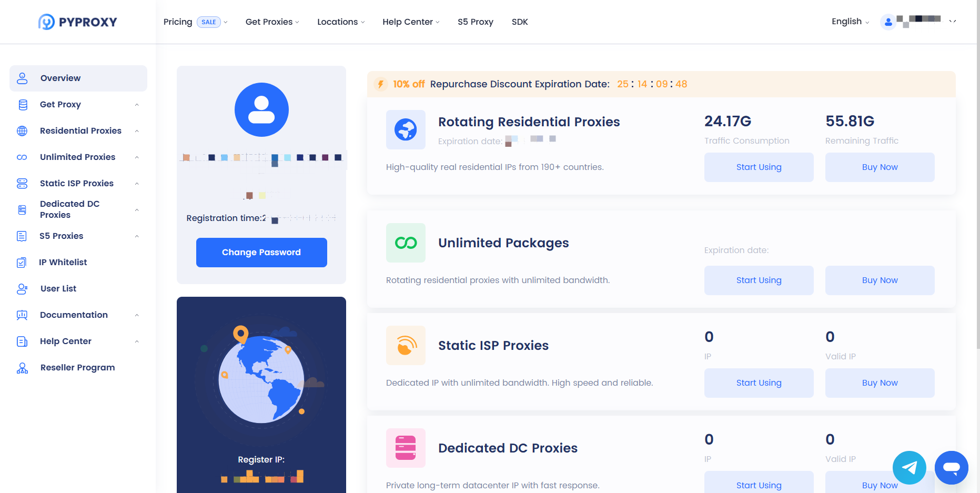Open the account dropdown arrow

point(953,22)
